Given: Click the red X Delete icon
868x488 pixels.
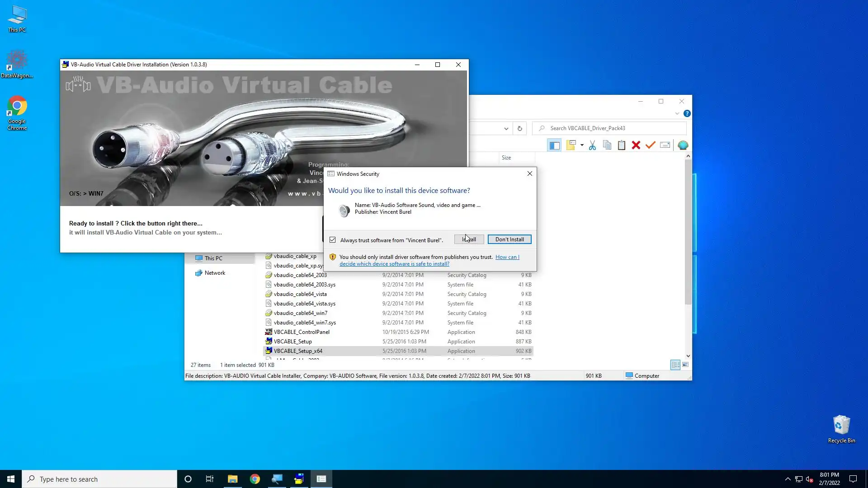Looking at the screenshot, I should click(636, 145).
